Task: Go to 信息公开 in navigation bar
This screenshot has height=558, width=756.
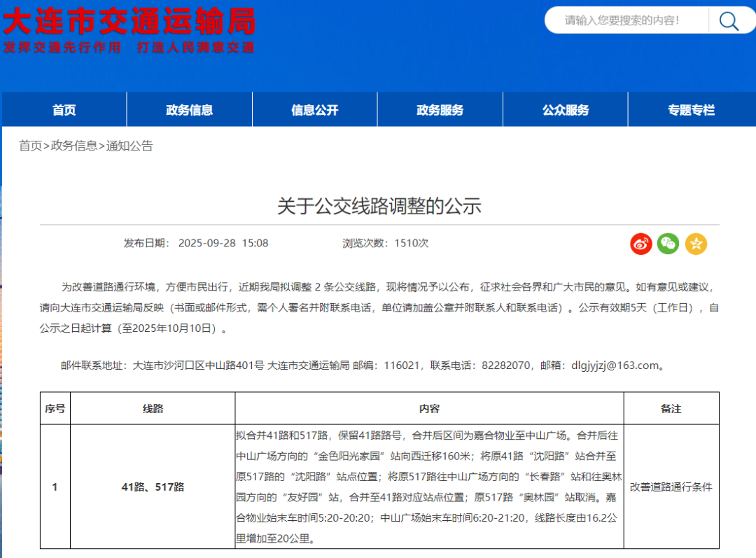Action: coord(314,110)
